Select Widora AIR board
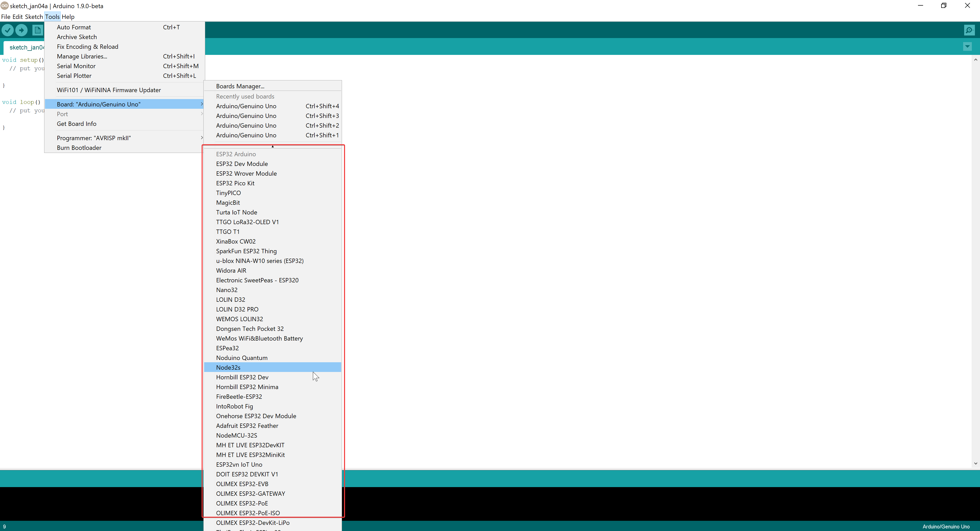Screen dimensions: 980x531 pyautogui.click(x=272, y=271)
